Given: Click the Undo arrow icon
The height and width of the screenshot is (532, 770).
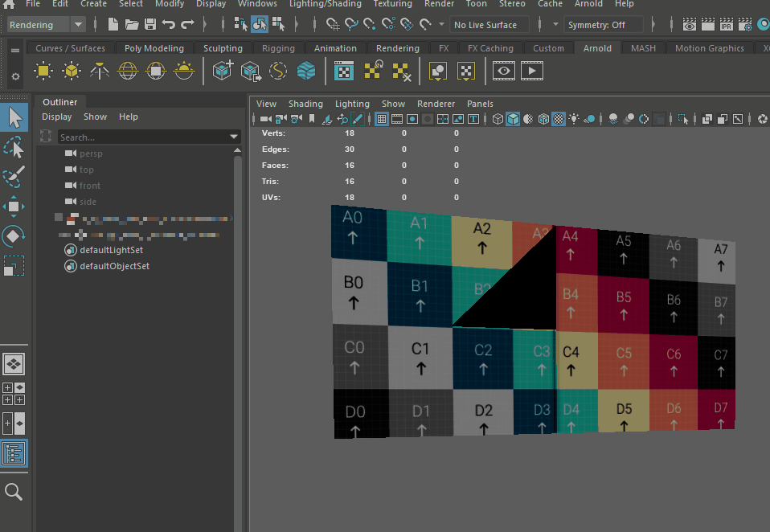Looking at the screenshot, I should pyautogui.click(x=169, y=25).
